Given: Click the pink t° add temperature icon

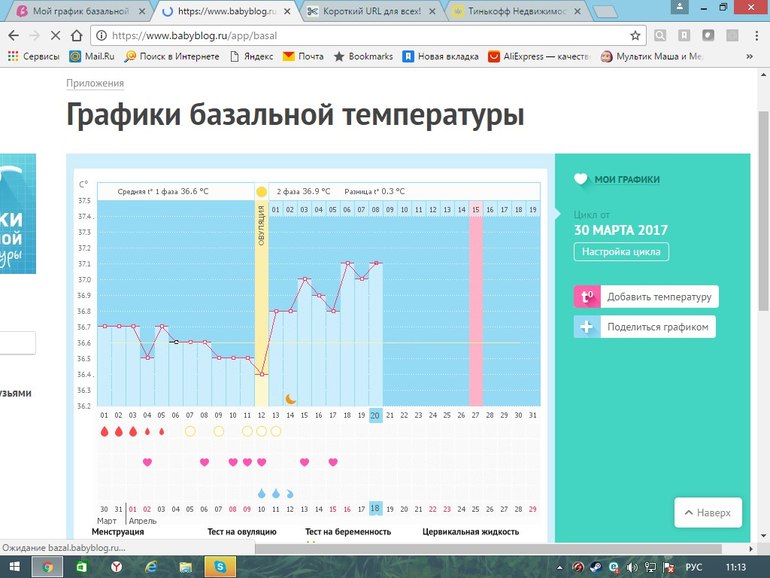Looking at the screenshot, I should (x=586, y=296).
